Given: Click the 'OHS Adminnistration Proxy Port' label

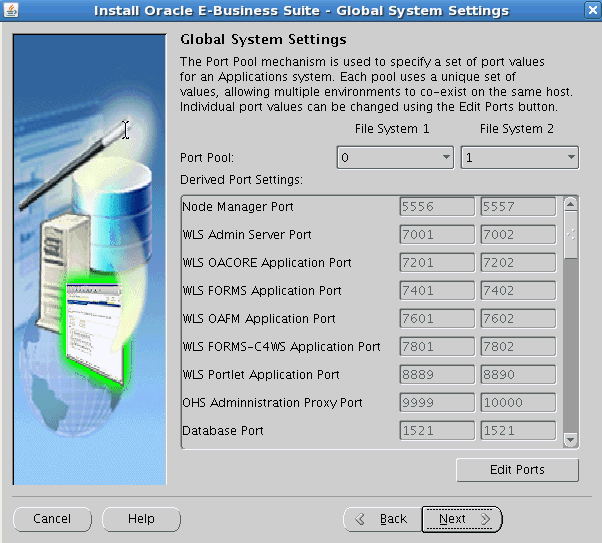Looking at the screenshot, I should 272,403.
